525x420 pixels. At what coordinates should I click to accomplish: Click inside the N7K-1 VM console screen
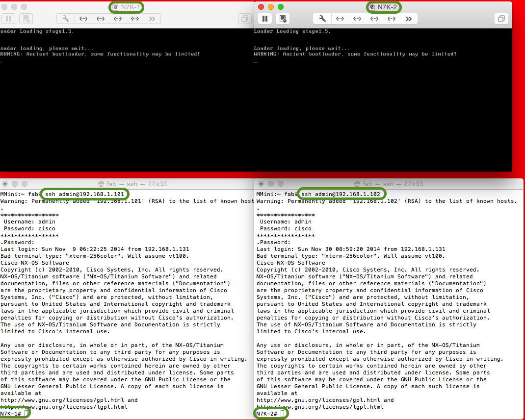point(127,100)
